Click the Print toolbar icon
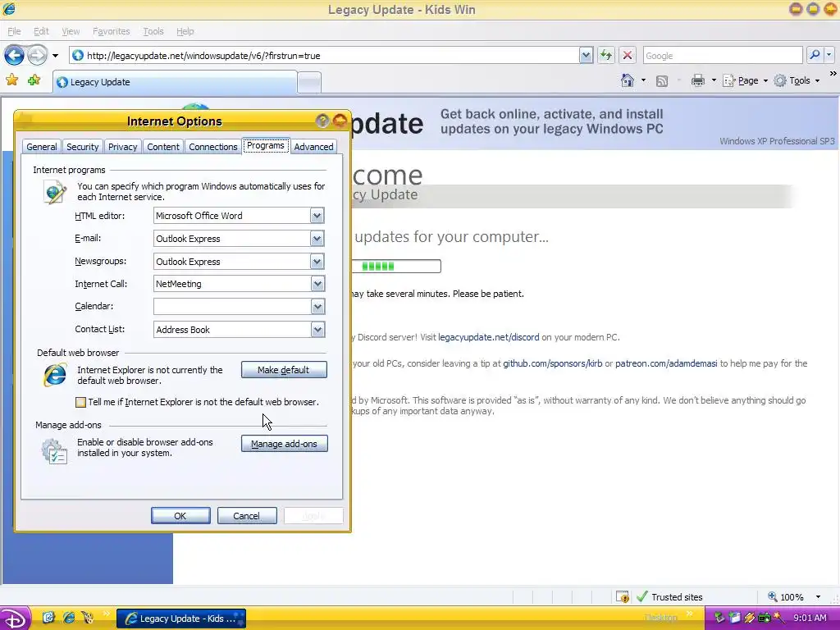840x630 pixels. point(697,80)
